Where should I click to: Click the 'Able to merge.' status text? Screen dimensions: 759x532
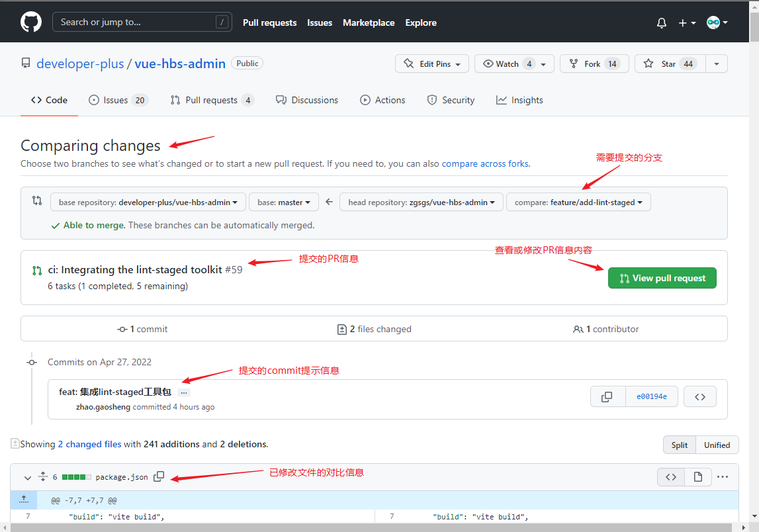coord(95,225)
